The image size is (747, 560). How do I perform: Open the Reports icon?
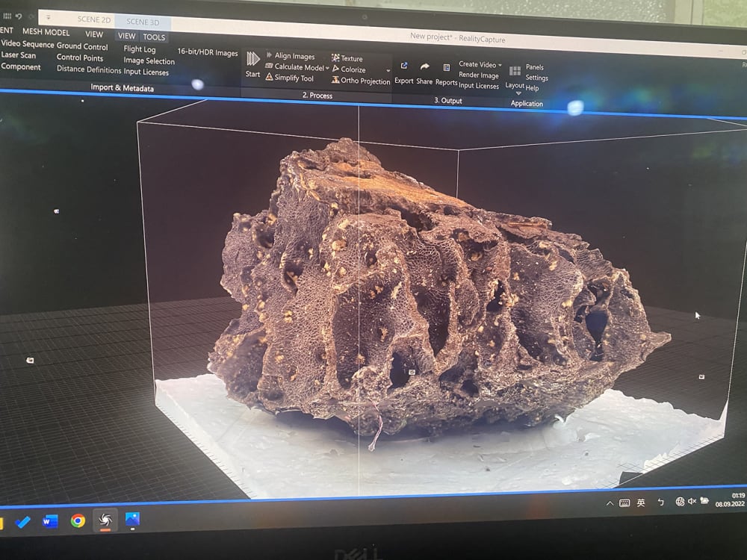pyautogui.click(x=447, y=68)
